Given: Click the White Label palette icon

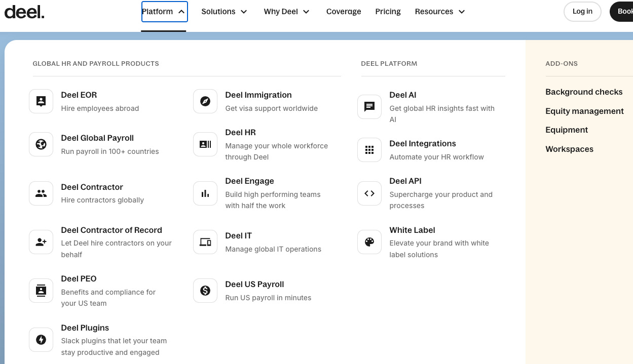Looking at the screenshot, I should (x=369, y=242).
